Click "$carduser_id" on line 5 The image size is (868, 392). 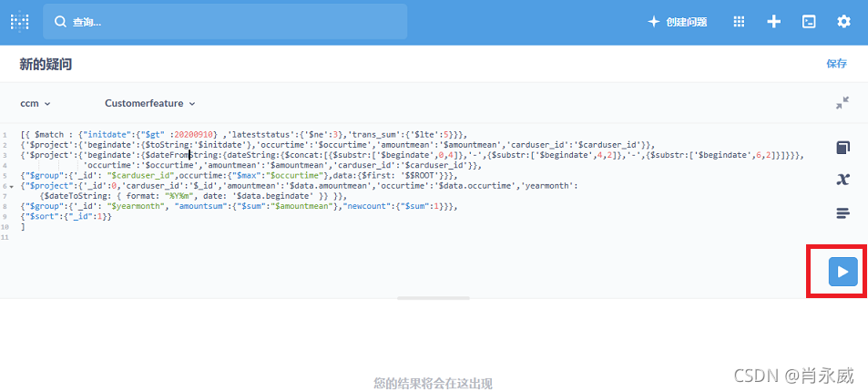[140, 176]
